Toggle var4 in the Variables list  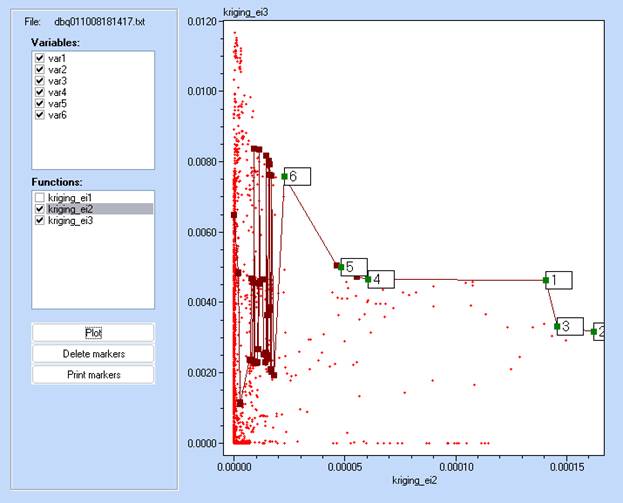coord(40,92)
